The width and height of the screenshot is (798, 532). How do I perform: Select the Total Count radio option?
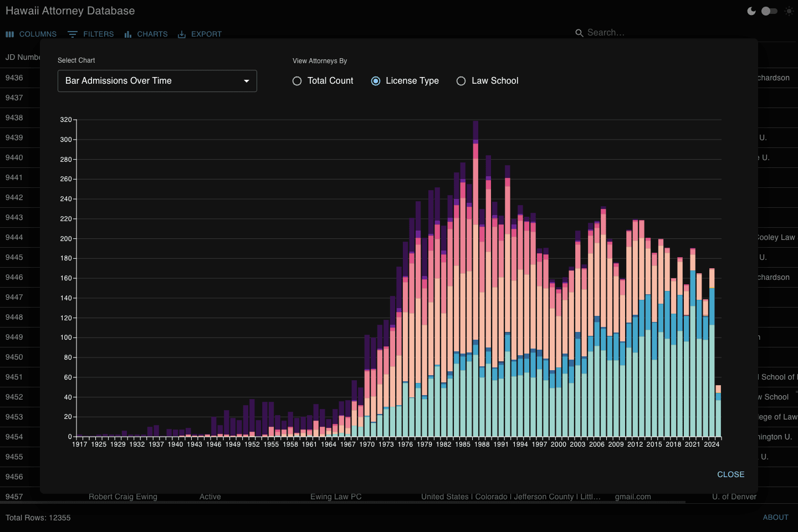[297, 81]
